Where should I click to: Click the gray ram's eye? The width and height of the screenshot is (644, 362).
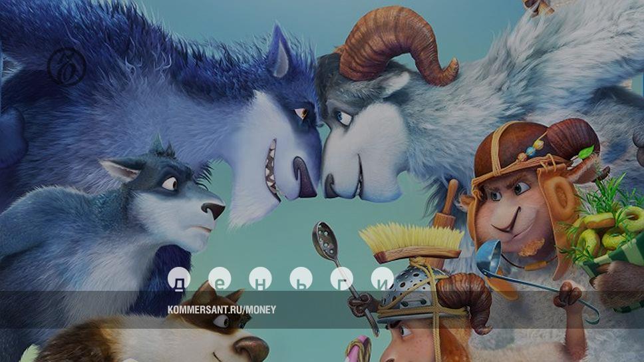pos(343,117)
